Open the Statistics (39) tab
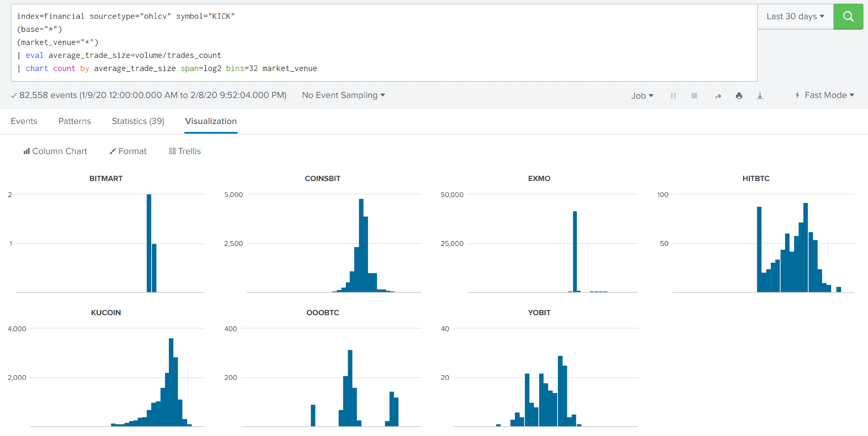This screenshot has width=868, height=436. (x=138, y=121)
